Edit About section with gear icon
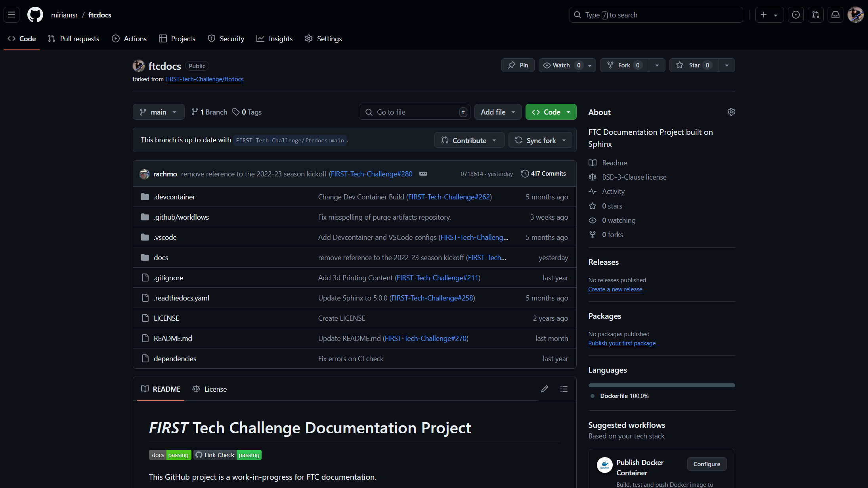Viewport: 868px width, 488px height. pos(731,112)
